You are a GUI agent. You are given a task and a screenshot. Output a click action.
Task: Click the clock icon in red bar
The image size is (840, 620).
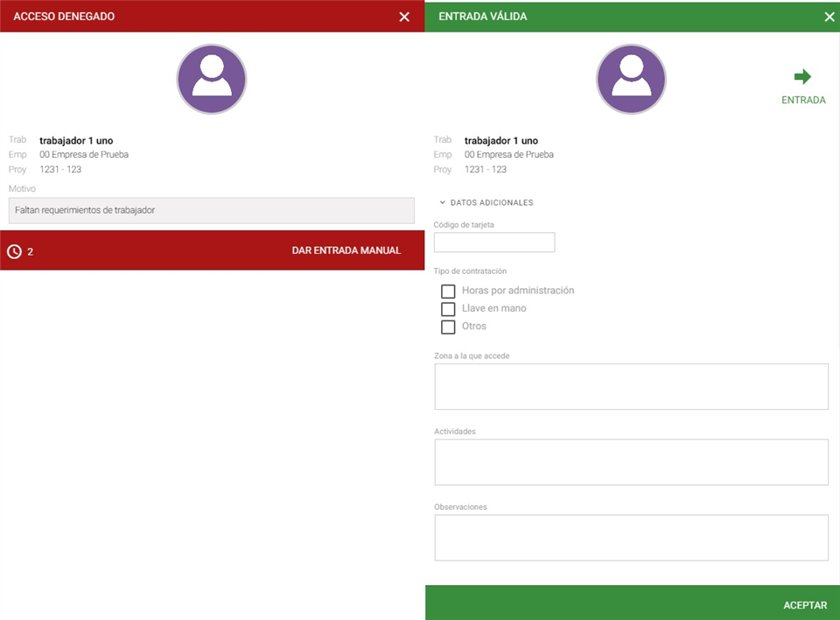click(x=14, y=251)
